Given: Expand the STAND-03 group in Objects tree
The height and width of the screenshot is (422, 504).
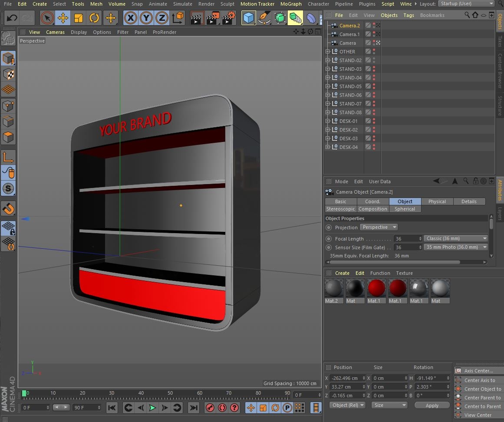Looking at the screenshot, I should pos(328,69).
